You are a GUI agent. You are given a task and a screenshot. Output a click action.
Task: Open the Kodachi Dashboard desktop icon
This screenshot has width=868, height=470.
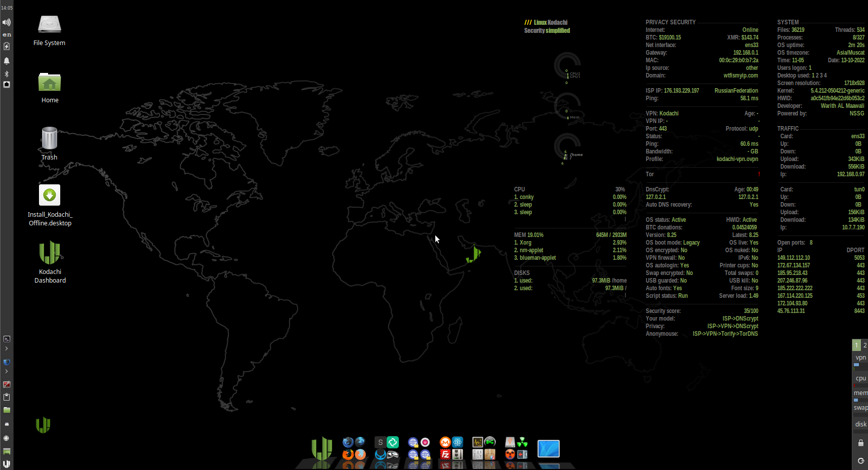click(x=50, y=253)
